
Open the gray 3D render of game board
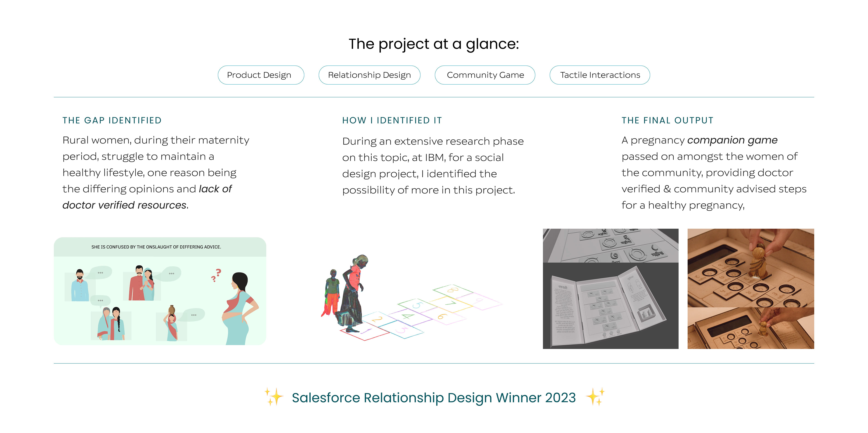pos(611,289)
